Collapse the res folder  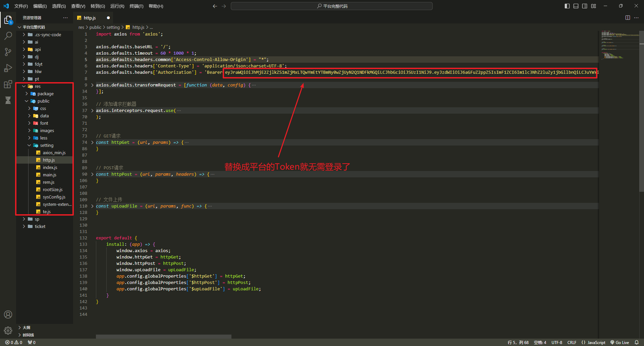(x=45, y=86)
